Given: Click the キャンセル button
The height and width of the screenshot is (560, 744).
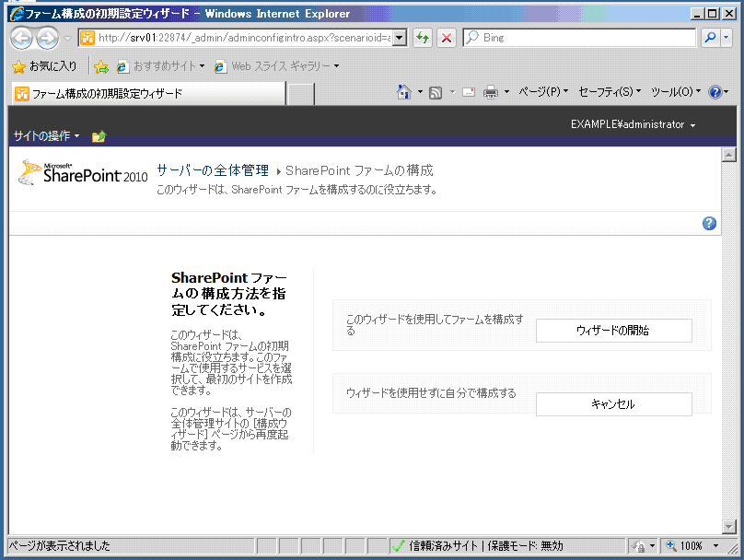Looking at the screenshot, I should click(614, 404).
